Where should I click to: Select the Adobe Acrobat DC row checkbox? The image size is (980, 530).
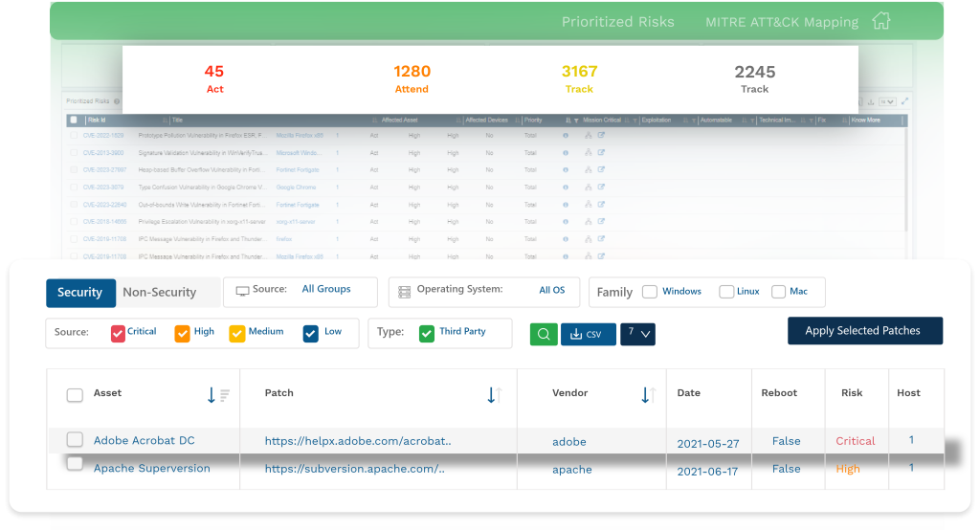coord(75,440)
